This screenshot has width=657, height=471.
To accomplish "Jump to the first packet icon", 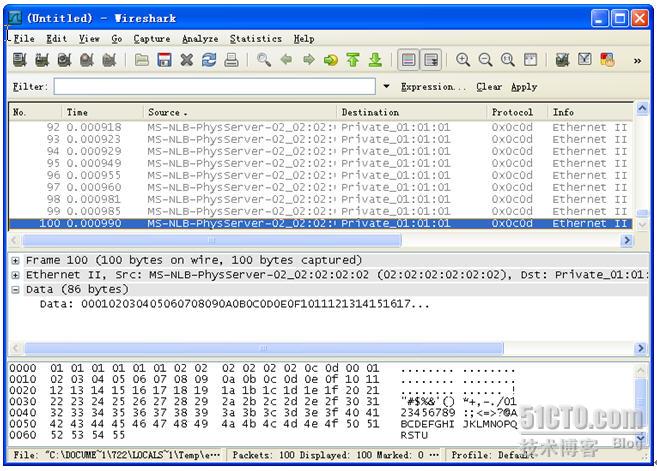I will 353,60.
